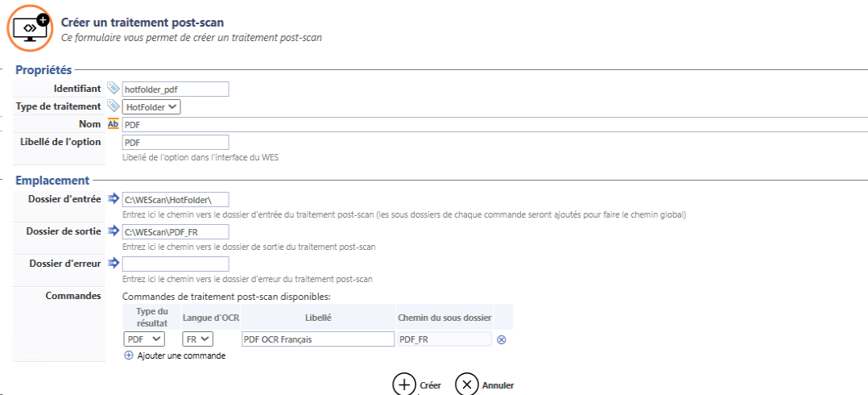This screenshot has width=868, height=395.
Task: Click the arrow icon beside Dossier de sortie
Action: click(113, 231)
